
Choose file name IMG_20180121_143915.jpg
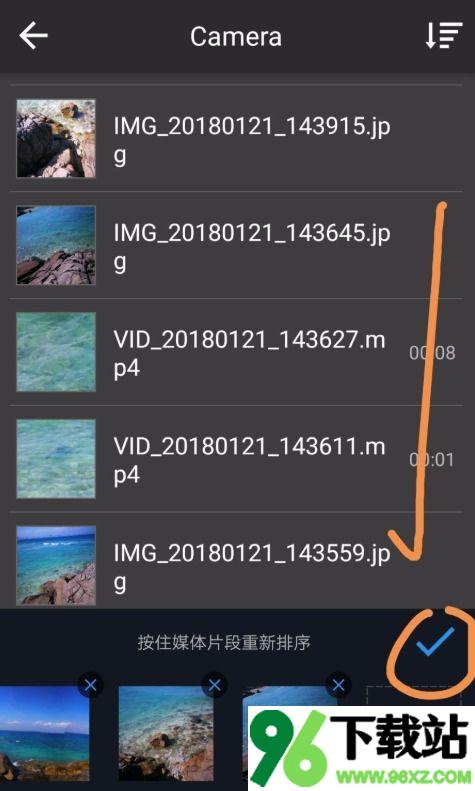(252, 140)
